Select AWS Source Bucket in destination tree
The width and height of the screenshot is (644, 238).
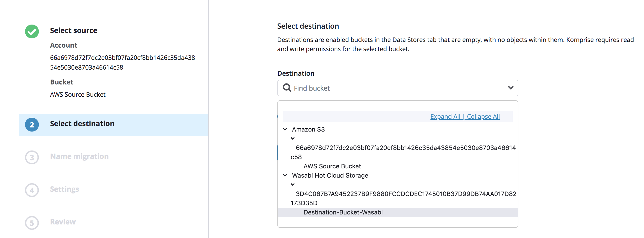tap(332, 166)
